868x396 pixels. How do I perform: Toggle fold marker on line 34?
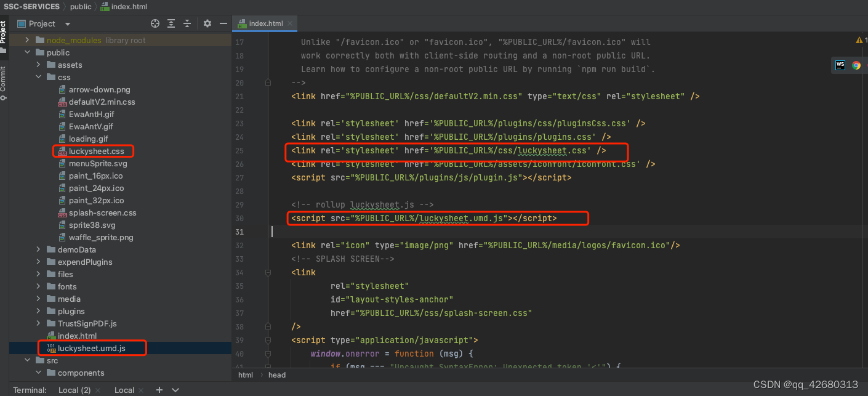point(268,272)
